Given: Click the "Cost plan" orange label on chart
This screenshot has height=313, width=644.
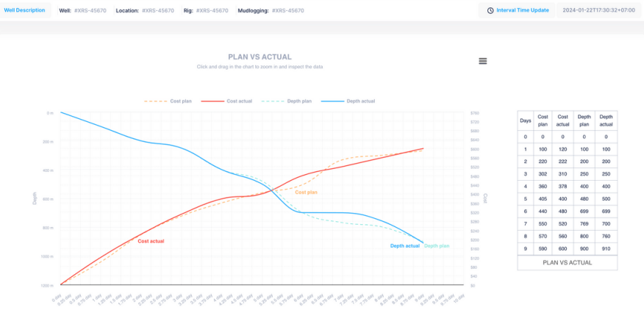Looking at the screenshot, I should (306, 192).
